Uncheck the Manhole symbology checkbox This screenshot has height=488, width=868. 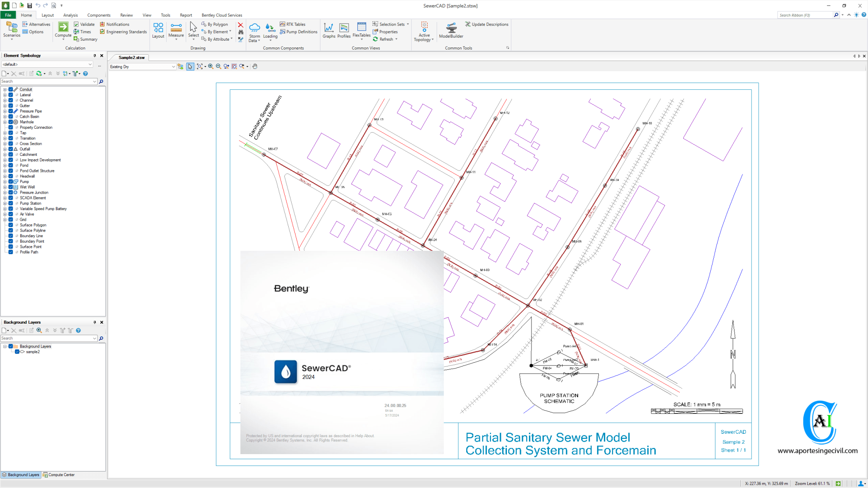tap(11, 122)
